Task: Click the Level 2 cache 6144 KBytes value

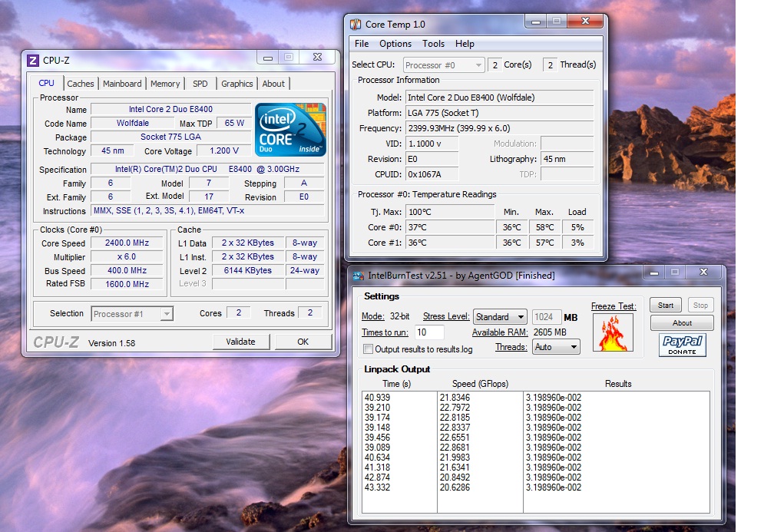Action: (248, 270)
